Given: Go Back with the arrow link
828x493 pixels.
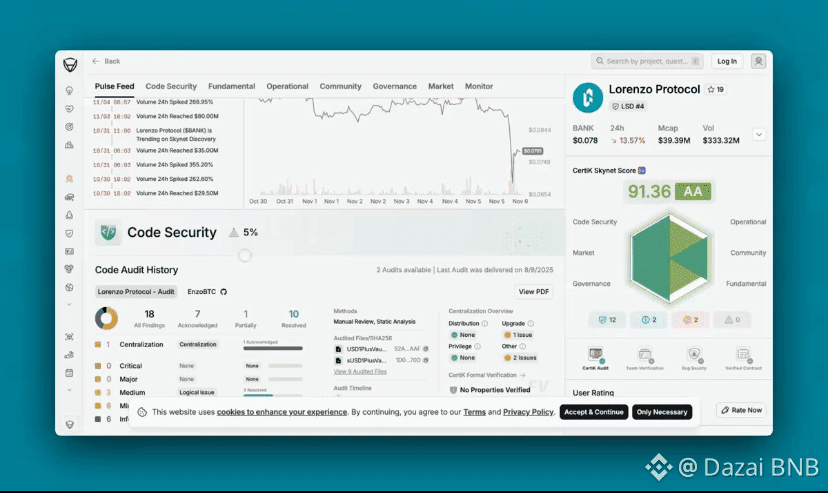Looking at the screenshot, I should [x=106, y=61].
